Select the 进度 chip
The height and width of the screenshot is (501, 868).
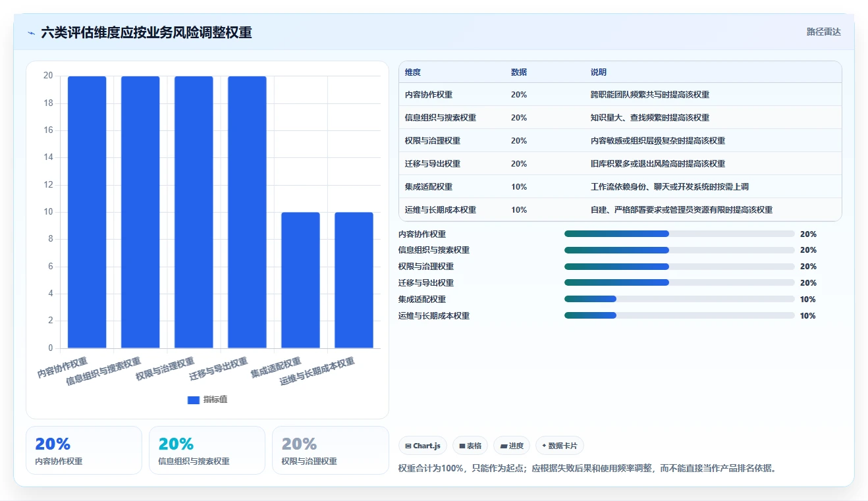tap(512, 446)
